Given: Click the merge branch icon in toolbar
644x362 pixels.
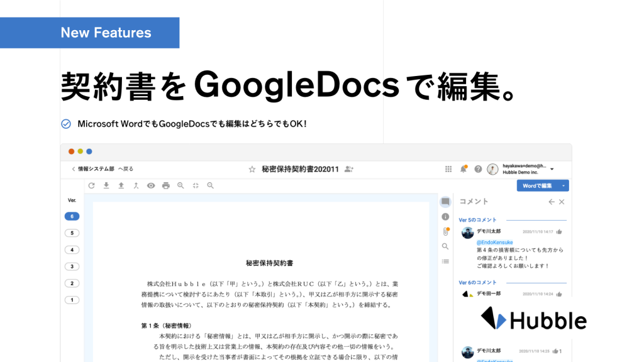Looking at the screenshot, I should point(136,185).
